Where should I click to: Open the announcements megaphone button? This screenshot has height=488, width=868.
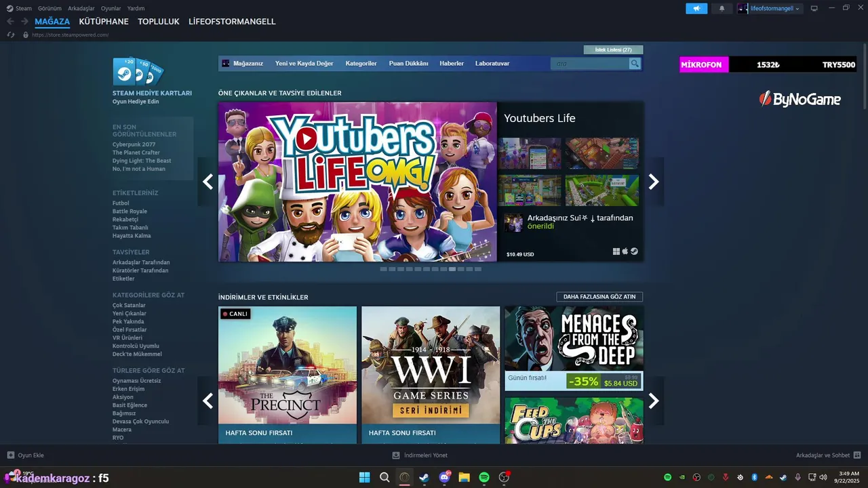coord(696,9)
